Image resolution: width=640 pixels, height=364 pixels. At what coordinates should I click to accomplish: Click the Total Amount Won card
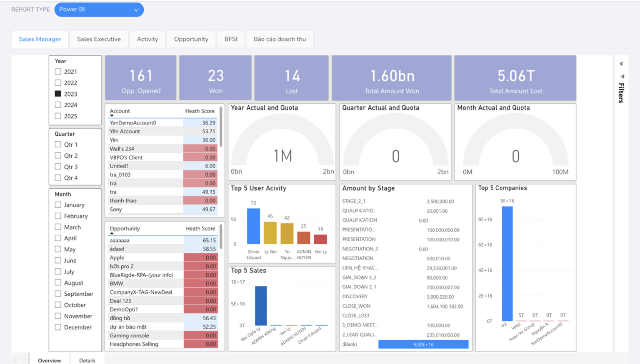tap(392, 78)
